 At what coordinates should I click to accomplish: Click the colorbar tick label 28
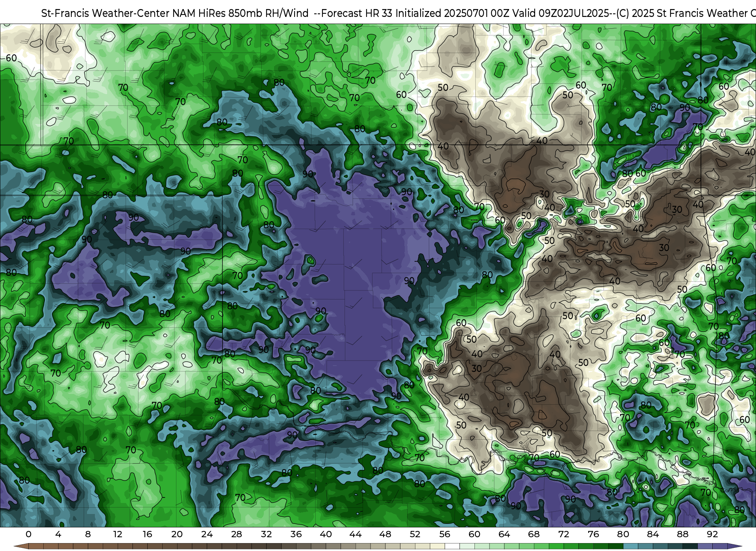[x=237, y=534]
